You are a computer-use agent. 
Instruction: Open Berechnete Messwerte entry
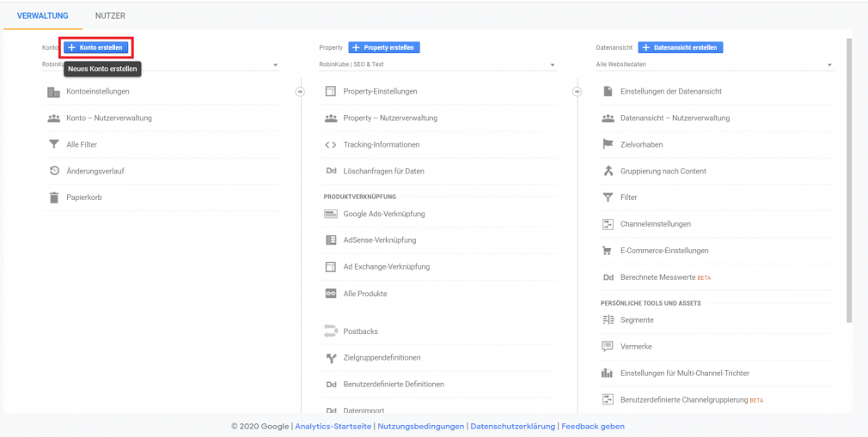click(x=657, y=277)
